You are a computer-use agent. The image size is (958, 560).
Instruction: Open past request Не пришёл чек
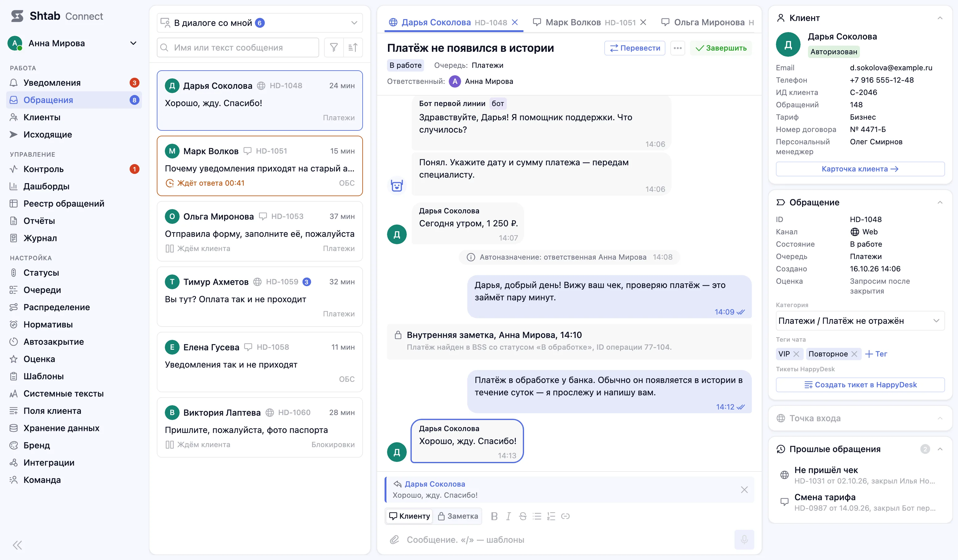pos(860,475)
